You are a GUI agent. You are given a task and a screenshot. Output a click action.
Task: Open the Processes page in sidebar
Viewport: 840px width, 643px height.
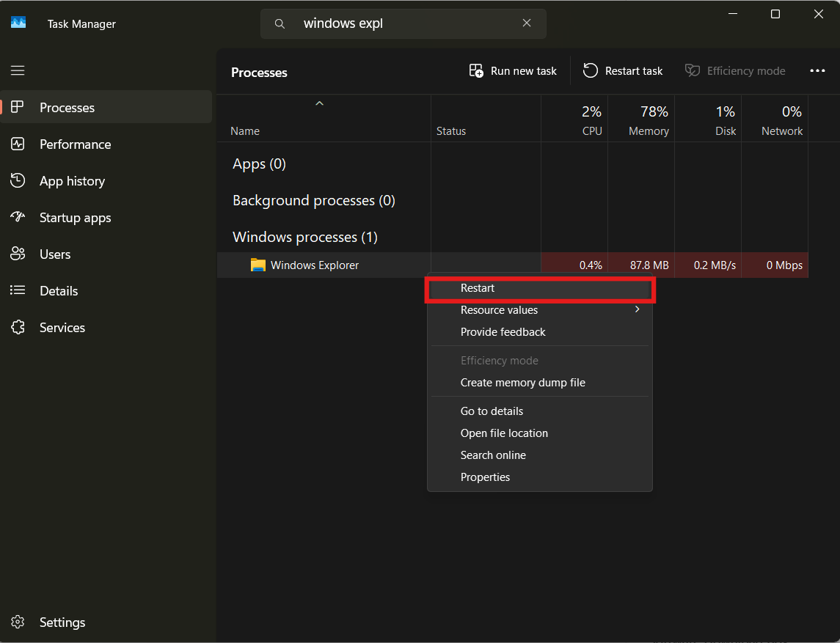tap(106, 107)
